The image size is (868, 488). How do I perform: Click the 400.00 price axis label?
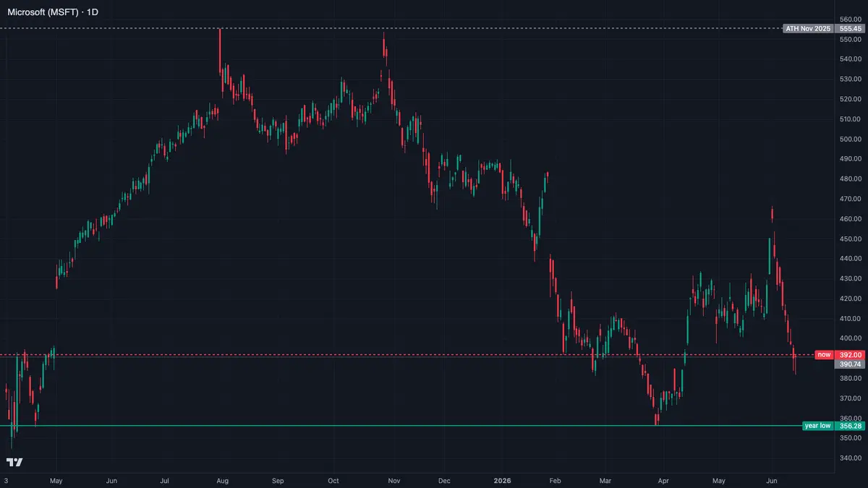point(851,338)
